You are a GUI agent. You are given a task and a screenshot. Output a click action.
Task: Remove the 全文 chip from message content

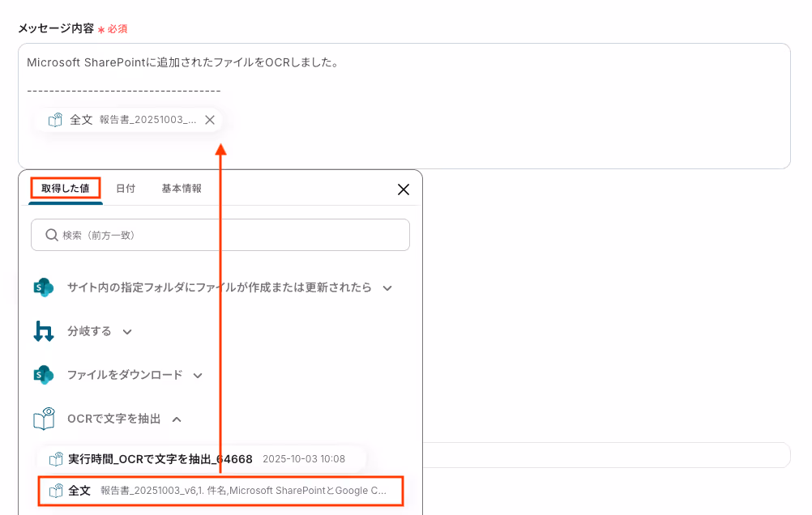pyautogui.click(x=210, y=120)
